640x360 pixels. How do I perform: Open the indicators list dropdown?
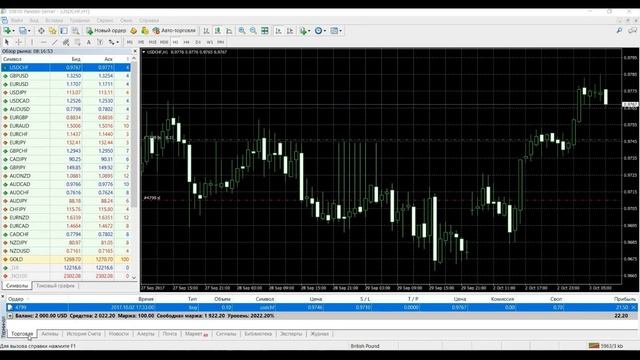coord(305,31)
